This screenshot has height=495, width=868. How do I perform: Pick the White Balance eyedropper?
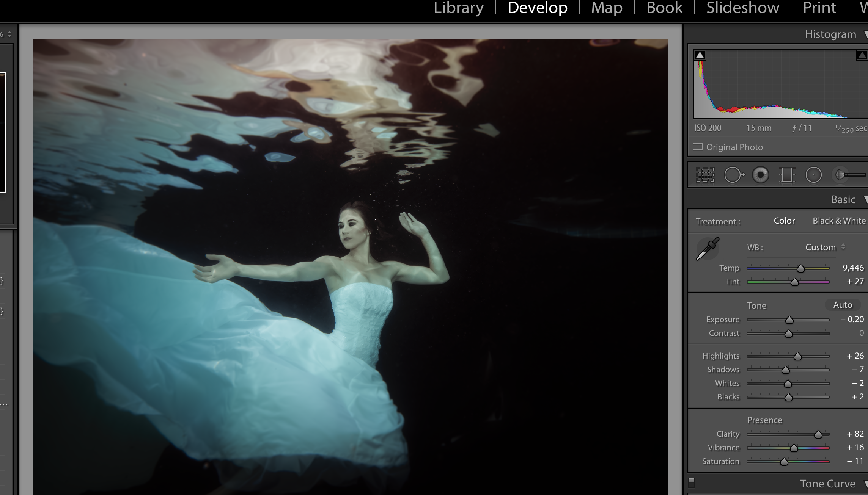pos(707,249)
